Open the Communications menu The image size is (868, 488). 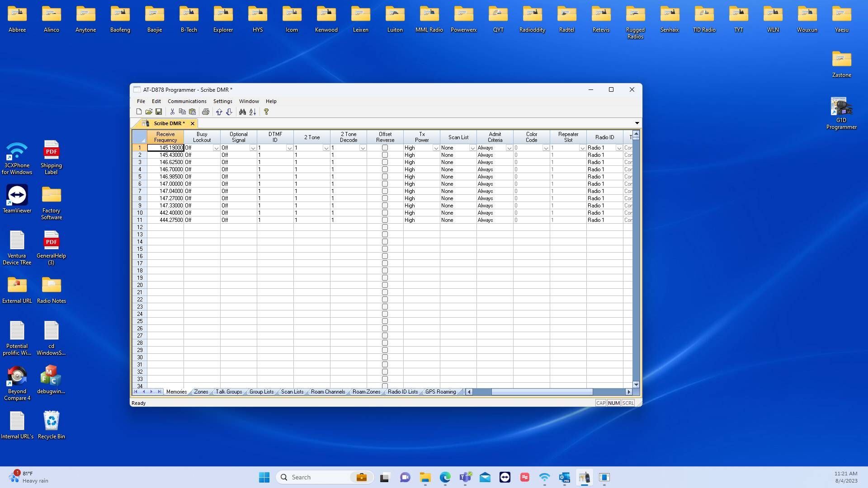pos(187,101)
